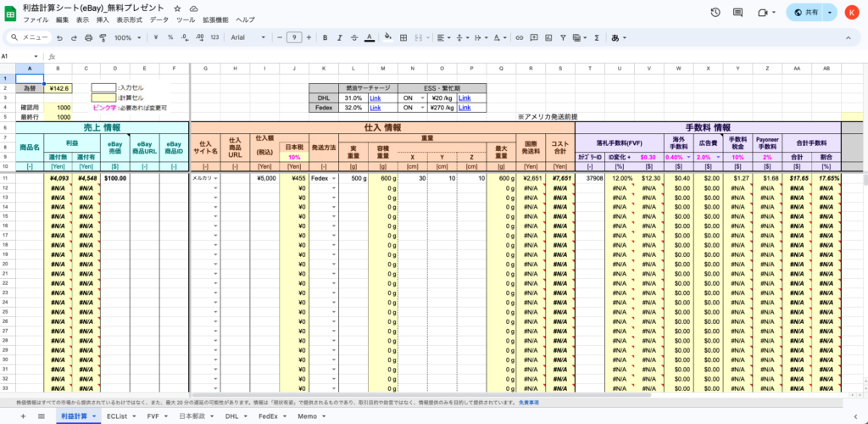Collapse the toolbar with chevron

pyautogui.click(x=848, y=37)
